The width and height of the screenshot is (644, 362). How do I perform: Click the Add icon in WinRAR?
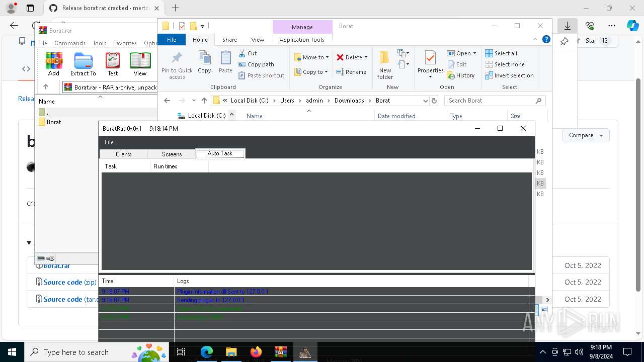[x=54, y=64]
